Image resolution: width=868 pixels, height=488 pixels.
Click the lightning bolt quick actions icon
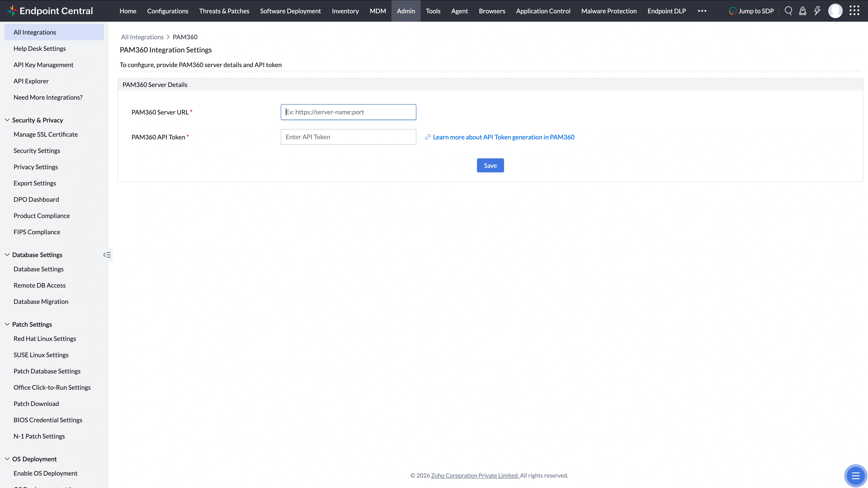click(817, 11)
